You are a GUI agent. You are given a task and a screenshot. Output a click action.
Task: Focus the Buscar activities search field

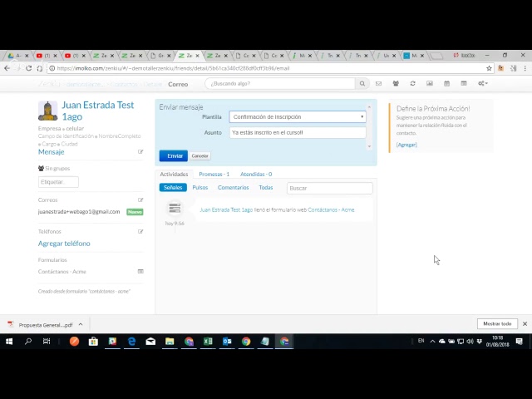tap(330, 188)
